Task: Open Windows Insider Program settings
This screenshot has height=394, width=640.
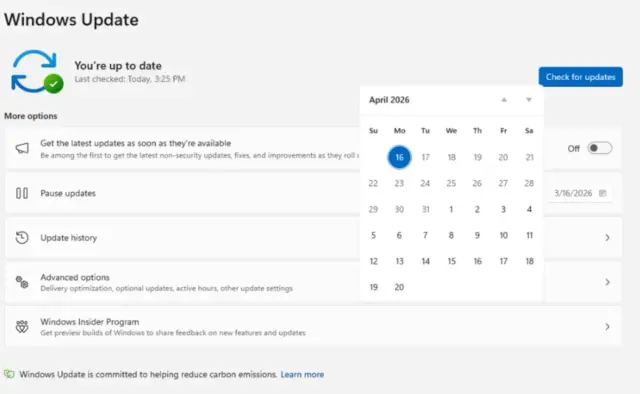Action: click(x=313, y=327)
